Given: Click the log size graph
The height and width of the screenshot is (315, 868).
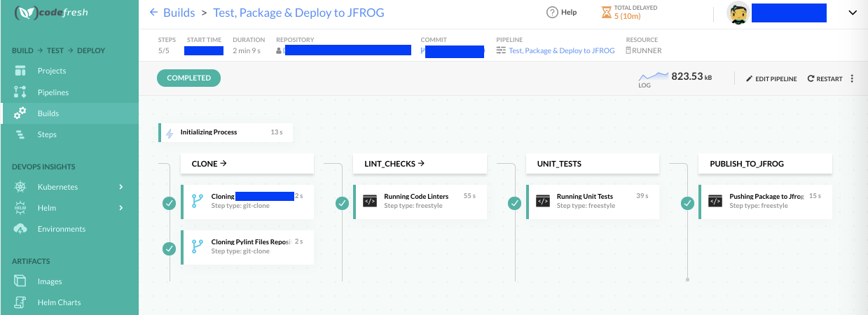Looking at the screenshot, I should [x=653, y=78].
